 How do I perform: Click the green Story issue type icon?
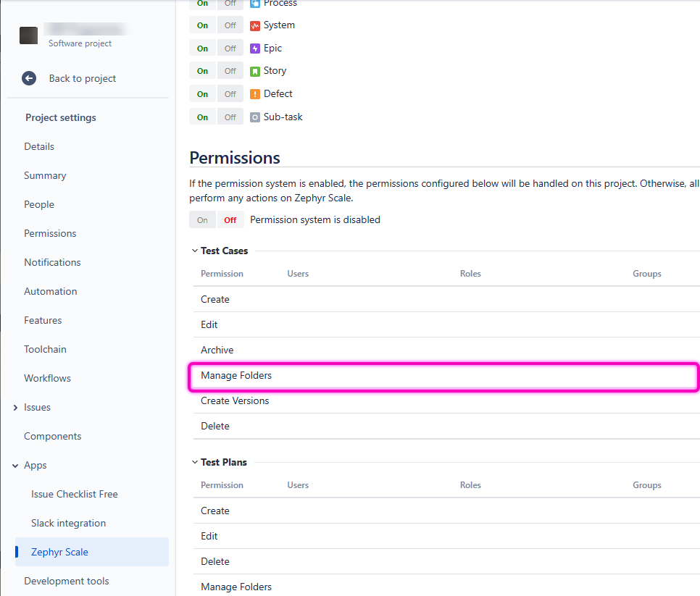pos(255,71)
